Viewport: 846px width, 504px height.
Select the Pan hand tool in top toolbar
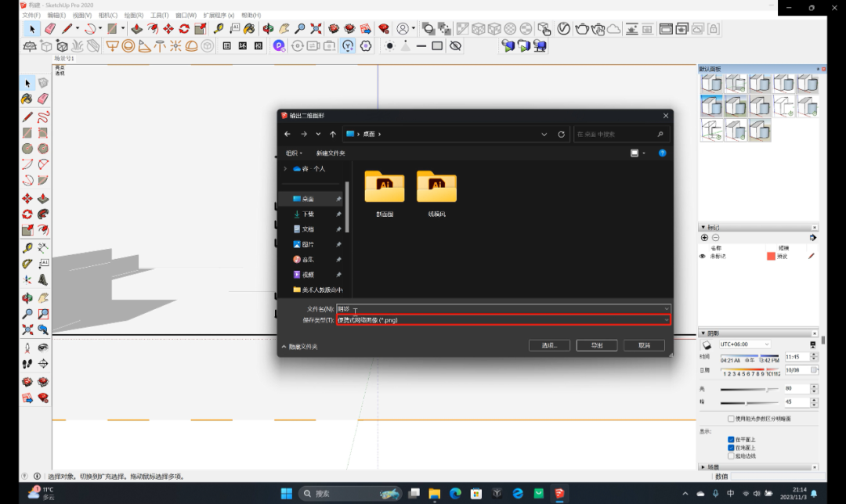point(284,29)
